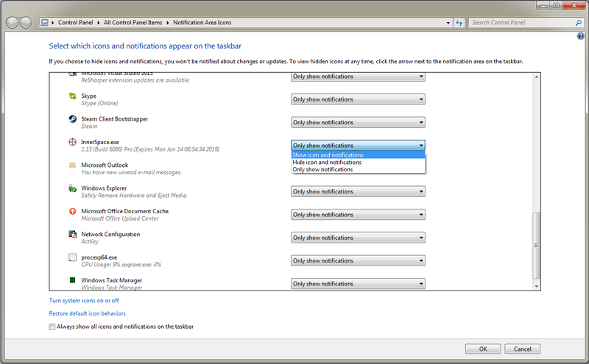
Task: Click Notification Area Icons breadcrumb
Action: coord(202,23)
